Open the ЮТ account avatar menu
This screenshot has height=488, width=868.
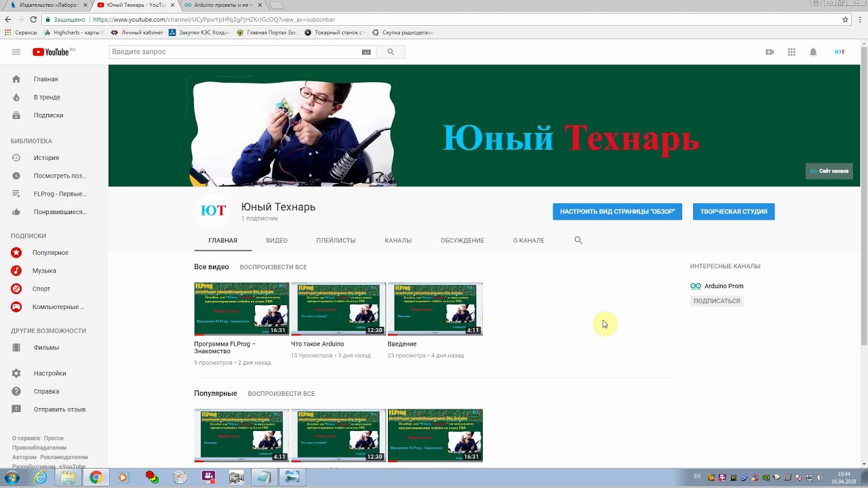(840, 52)
